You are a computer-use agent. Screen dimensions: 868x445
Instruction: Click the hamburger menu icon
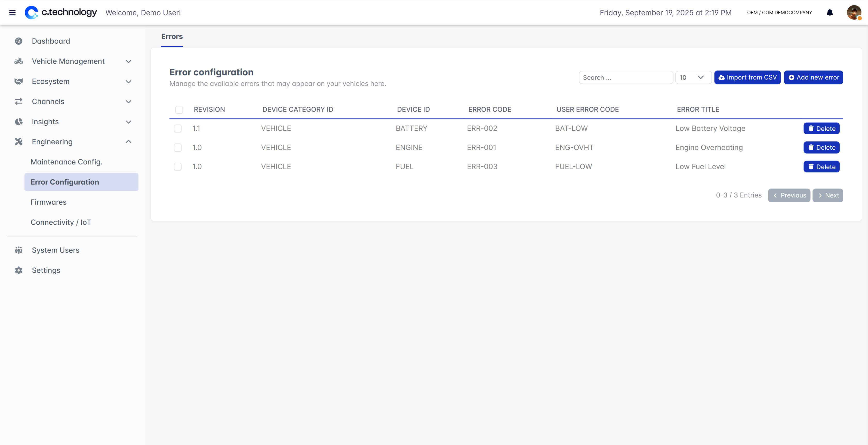(12, 13)
